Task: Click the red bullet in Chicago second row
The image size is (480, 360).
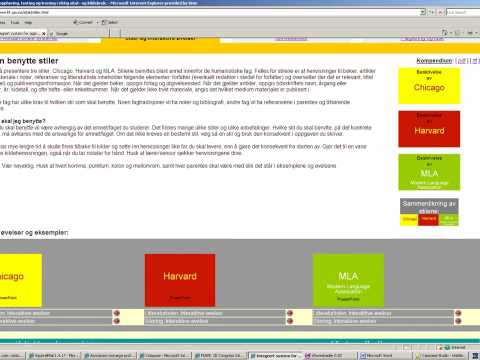Action: [x=116, y=321]
